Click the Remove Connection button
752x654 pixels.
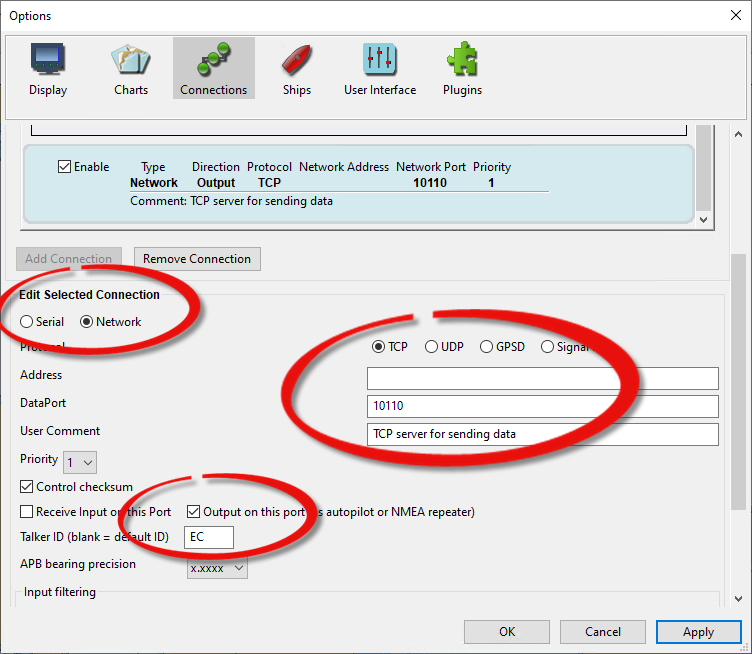point(197,259)
